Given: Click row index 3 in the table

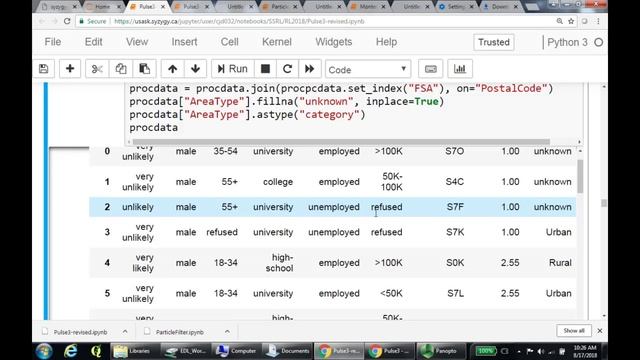Looking at the screenshot, I should point(107,232).
